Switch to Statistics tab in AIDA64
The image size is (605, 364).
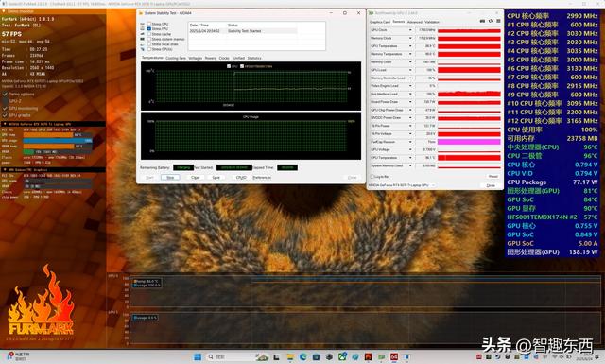coord(254,58)
